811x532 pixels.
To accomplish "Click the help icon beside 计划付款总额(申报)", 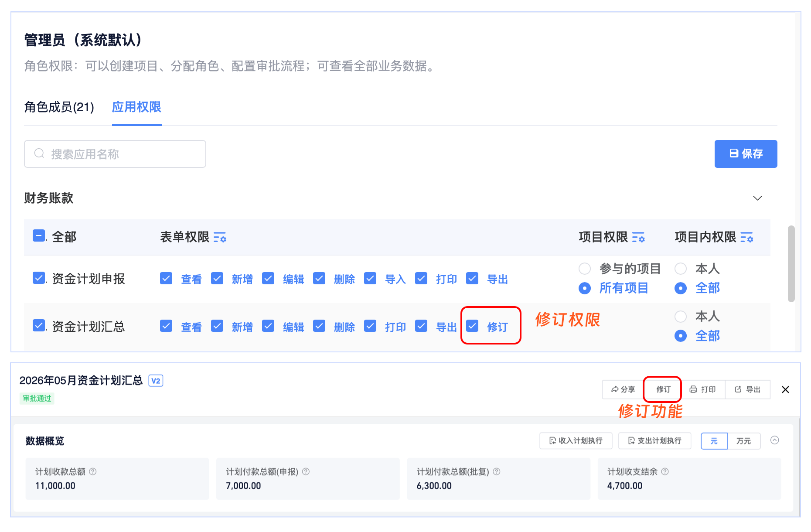I will click(306, 471).
